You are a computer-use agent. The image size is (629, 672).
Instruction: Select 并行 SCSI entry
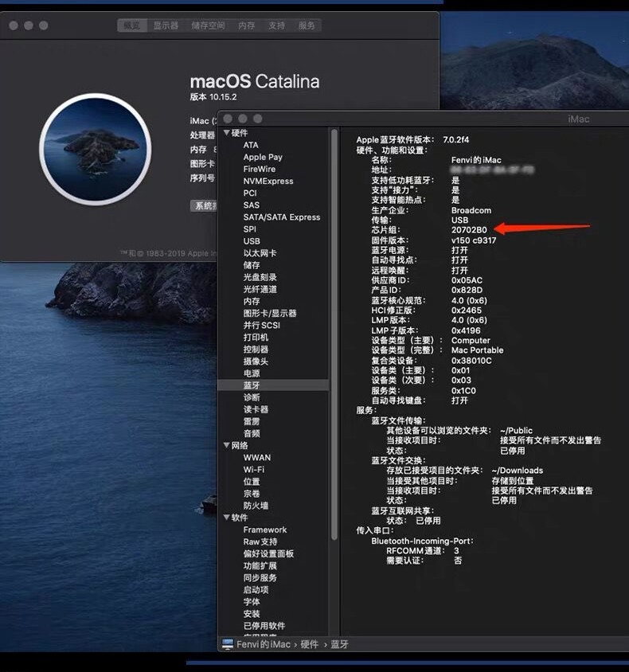(262, 325)
